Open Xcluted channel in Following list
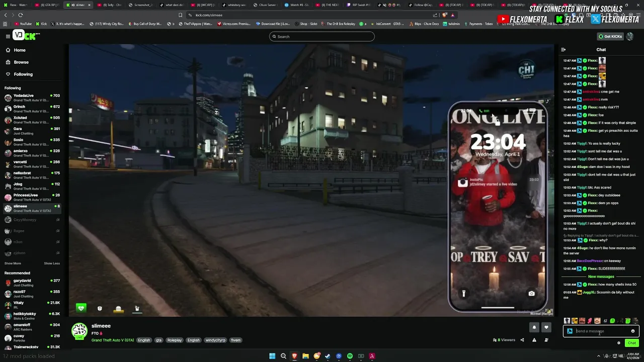This screenshot has height=362, width=644. [x=32, y=120]
